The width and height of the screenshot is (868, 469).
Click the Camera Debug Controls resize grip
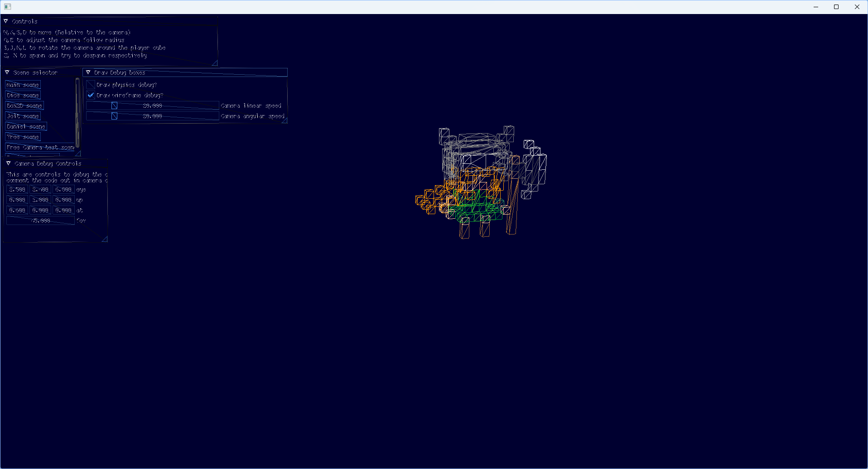pyautogui.click(x=105, y=239)
